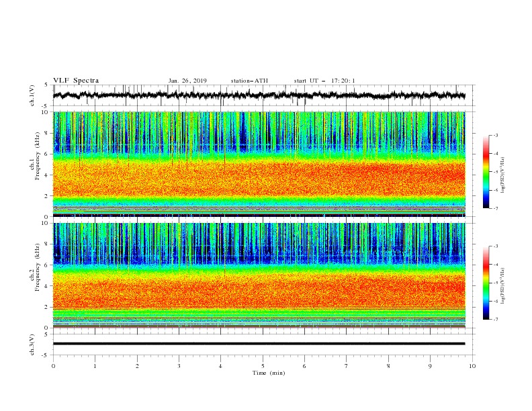Screen dimensions: 532x411
Task: Click the lower PSD color scale bar
Action: coord(486,283)
